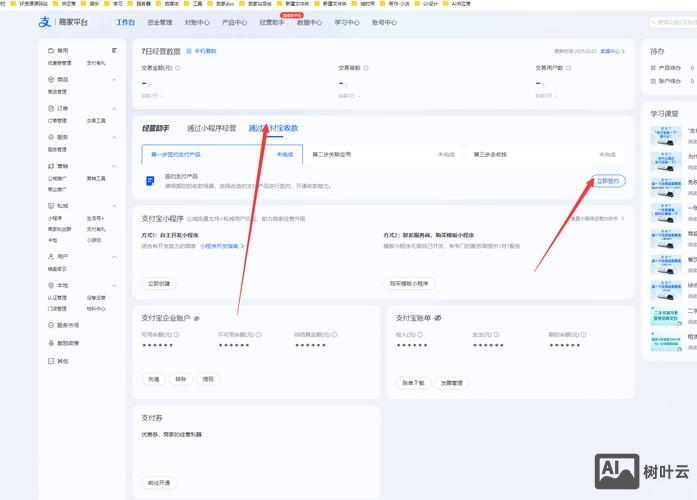Collapse the sidebar with the fold icon
The height and width of the screenshot is (500, 697).
tap(114, 51)
